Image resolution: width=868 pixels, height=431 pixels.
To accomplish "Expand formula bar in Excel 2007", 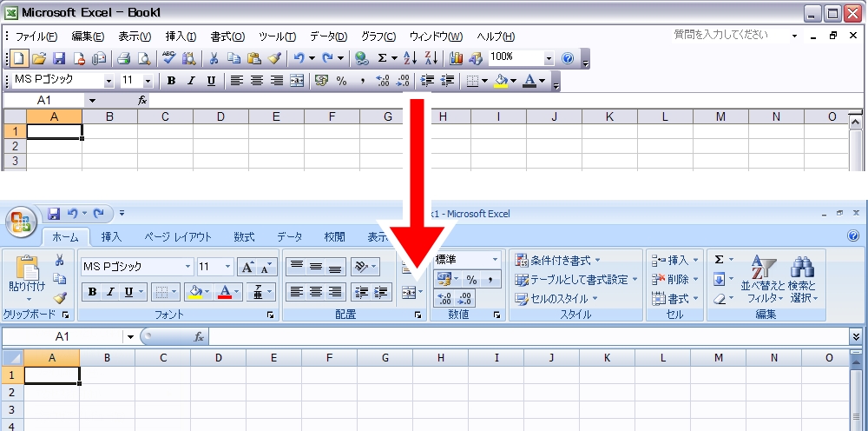I will 857,336.
